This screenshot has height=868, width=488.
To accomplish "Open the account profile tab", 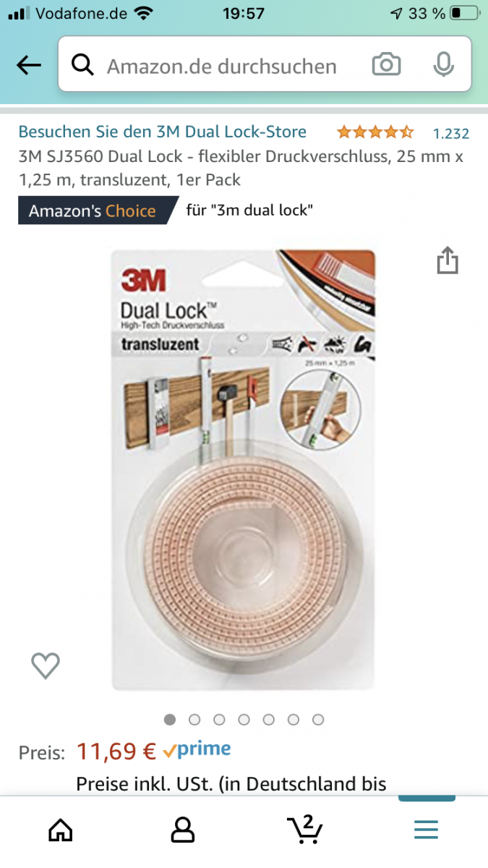I will 183,830.
